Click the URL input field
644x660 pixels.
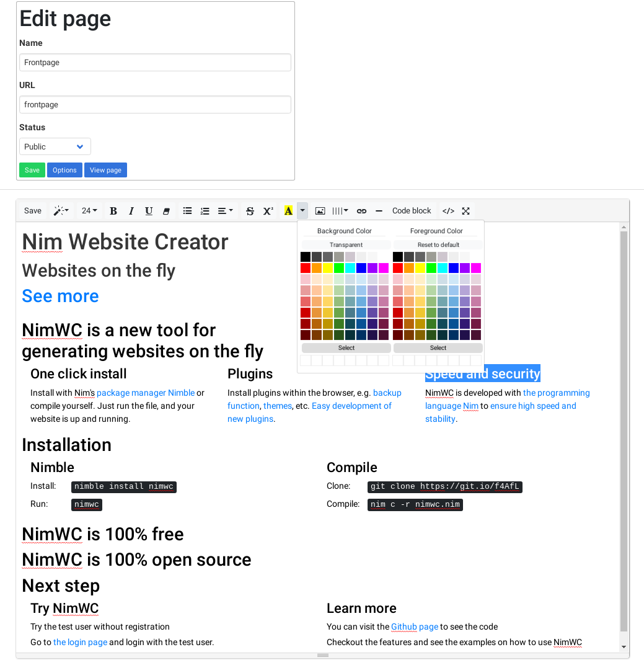[x=155, y=104]
